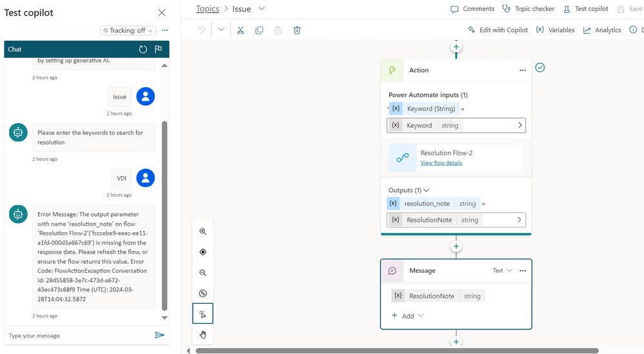Restart the conversation with reset icon
The width and height of the screenshot is (644, 354).
(142, 49)
